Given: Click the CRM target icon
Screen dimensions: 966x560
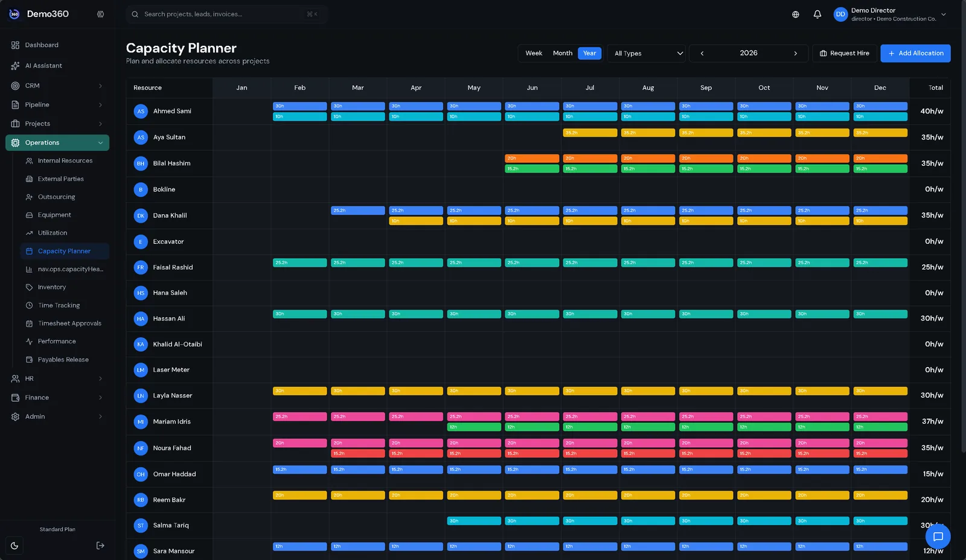Looking at the screenshot, I should [15, 86].
